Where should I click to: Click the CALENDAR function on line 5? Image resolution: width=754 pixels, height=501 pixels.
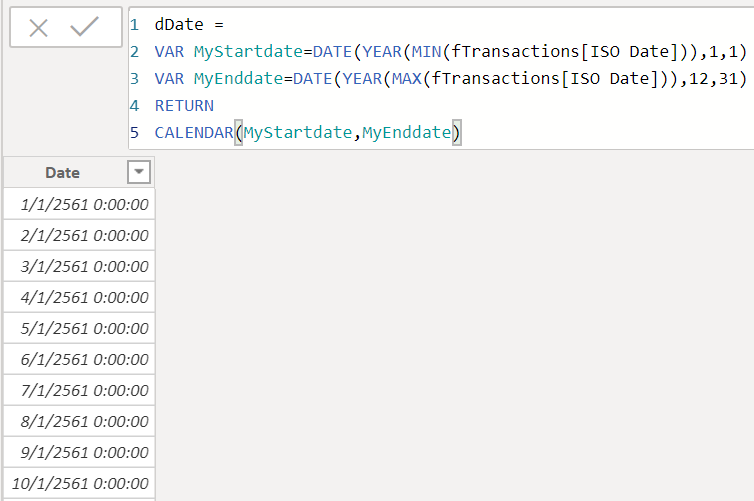(194, 133)
